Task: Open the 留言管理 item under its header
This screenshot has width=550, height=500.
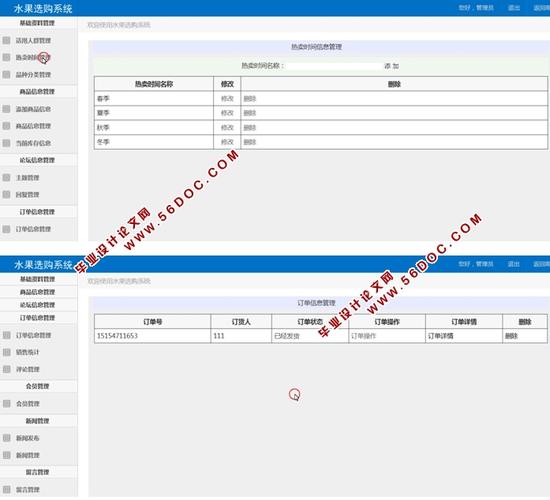Action: [28, 489]
